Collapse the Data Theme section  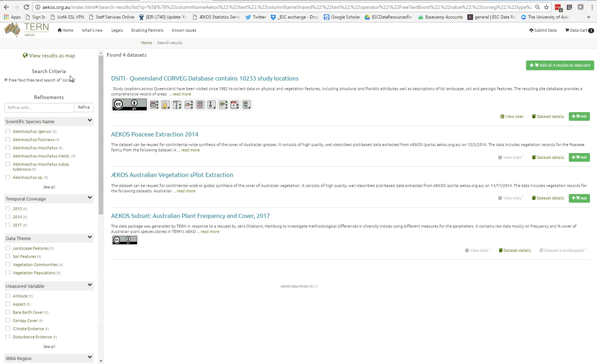pyautogui.click(x=90, y=237)
